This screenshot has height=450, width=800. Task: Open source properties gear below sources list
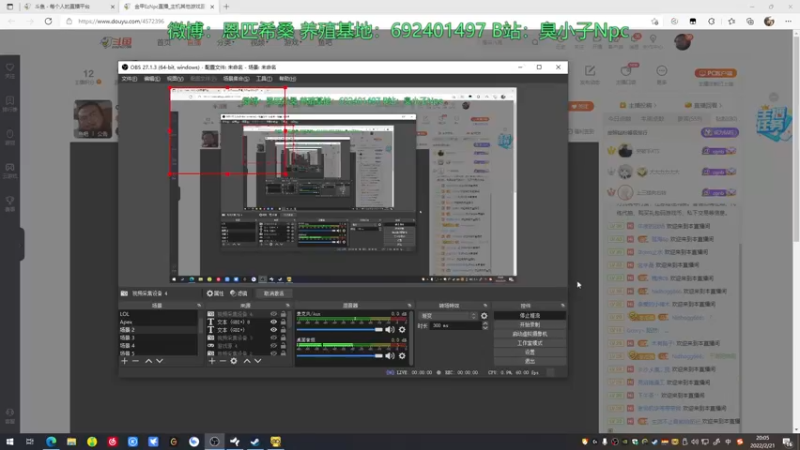[234, 361]
